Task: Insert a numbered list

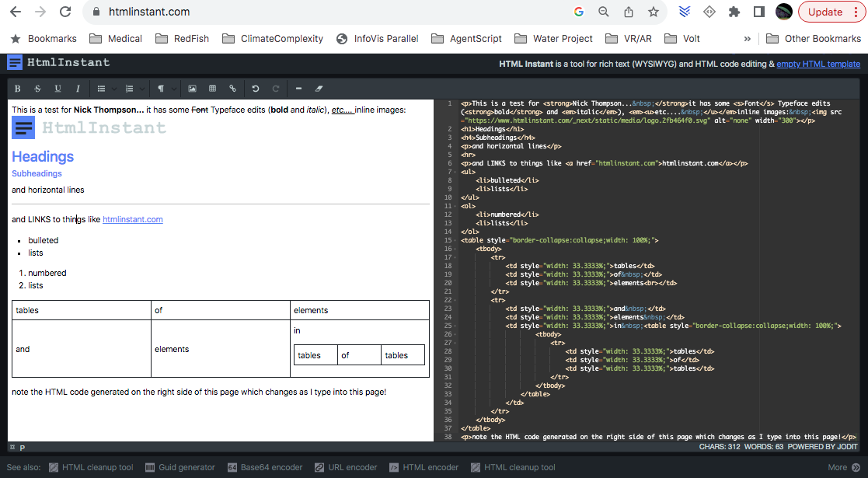Action: [130, 89]
